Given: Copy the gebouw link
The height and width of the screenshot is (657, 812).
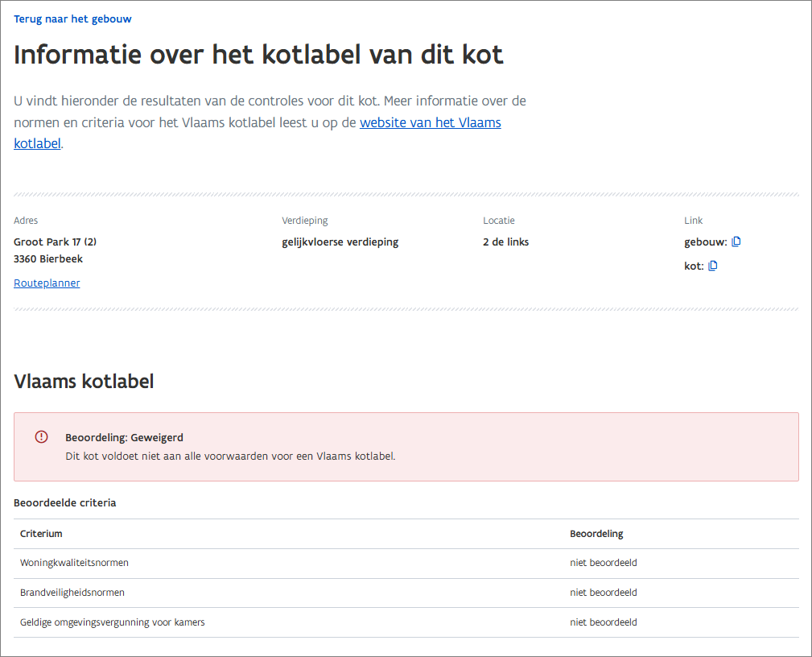Looking at the screenshot, I should (x=736, y=242).
